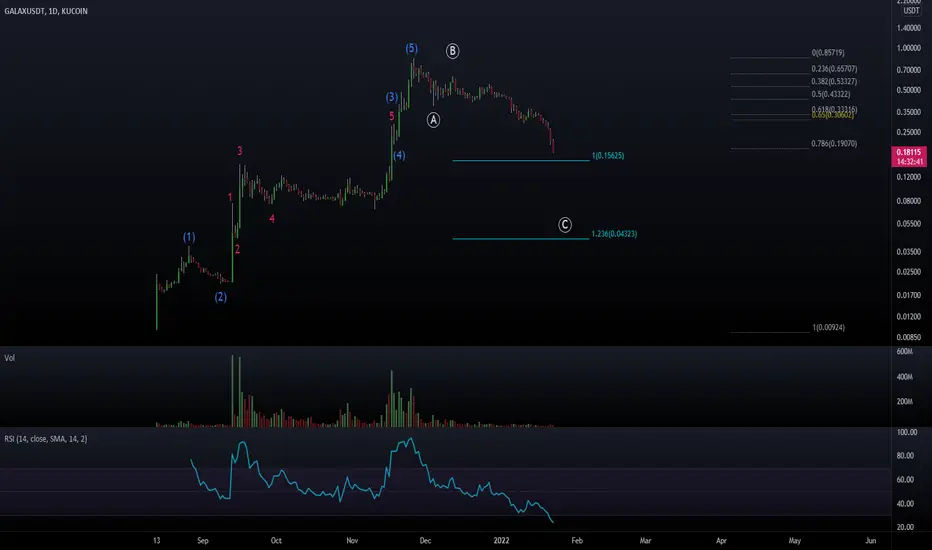Click the 1.00000 price axis value
932x550 pixels.
click(x=908, y=48)
